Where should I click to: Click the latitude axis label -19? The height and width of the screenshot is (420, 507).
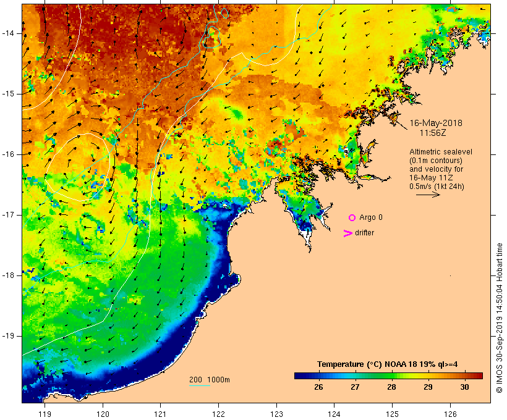tap(8, 336)
